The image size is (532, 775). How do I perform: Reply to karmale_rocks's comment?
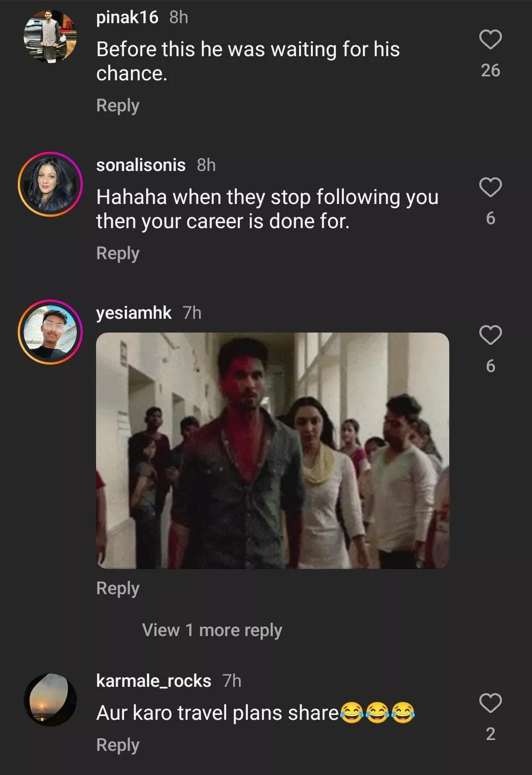tap(118, 745)
